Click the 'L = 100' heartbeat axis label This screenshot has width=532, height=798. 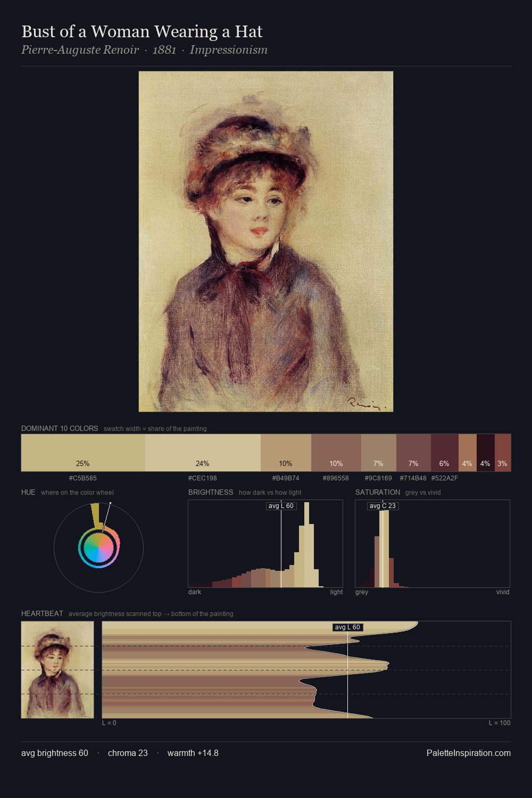click(500, 723)
